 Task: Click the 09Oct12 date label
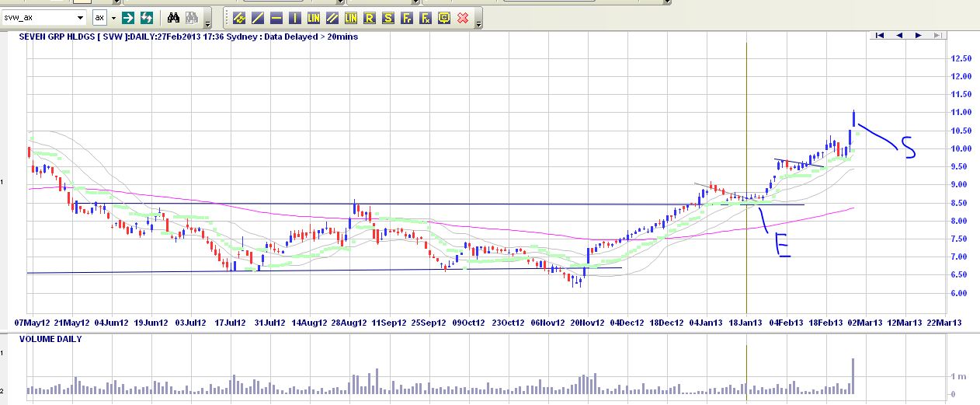tap(469, 322)
